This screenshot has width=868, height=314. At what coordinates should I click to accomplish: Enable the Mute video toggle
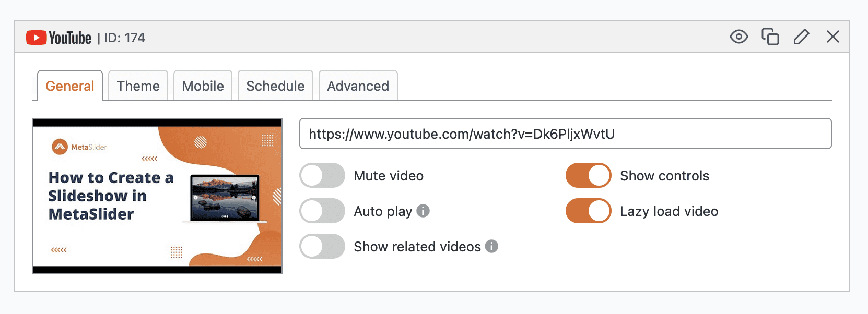click(322, 176)
